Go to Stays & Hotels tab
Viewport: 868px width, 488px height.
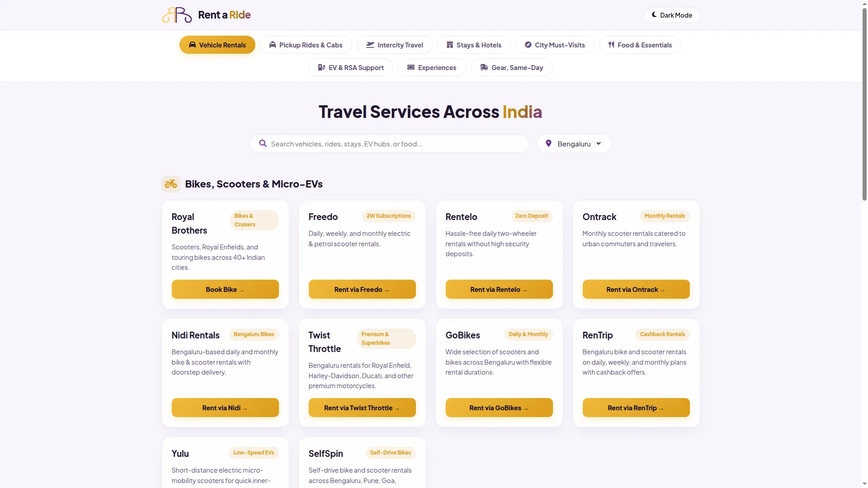pos(474,45)
